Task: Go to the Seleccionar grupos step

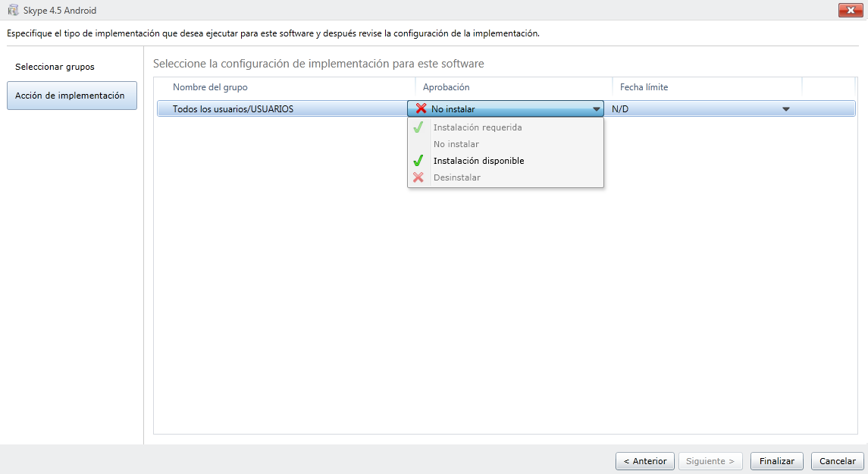Action: click(x=55, y=67)
